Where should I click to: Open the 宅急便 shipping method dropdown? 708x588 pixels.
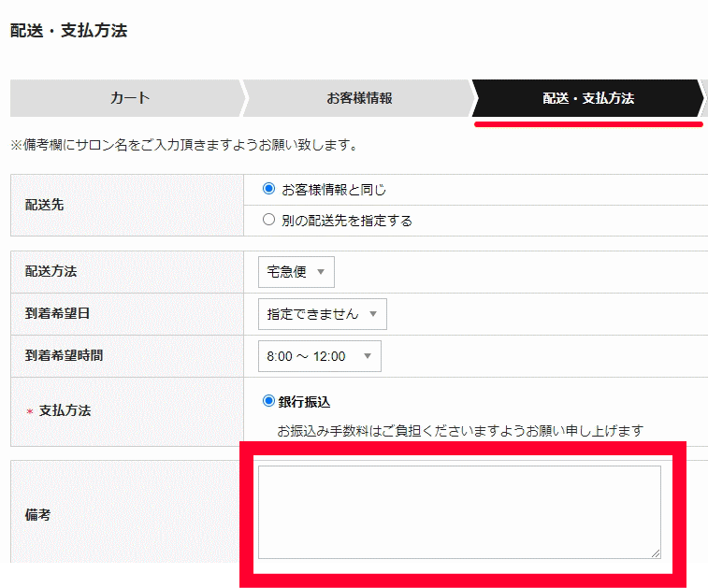[x=296, y=272]
